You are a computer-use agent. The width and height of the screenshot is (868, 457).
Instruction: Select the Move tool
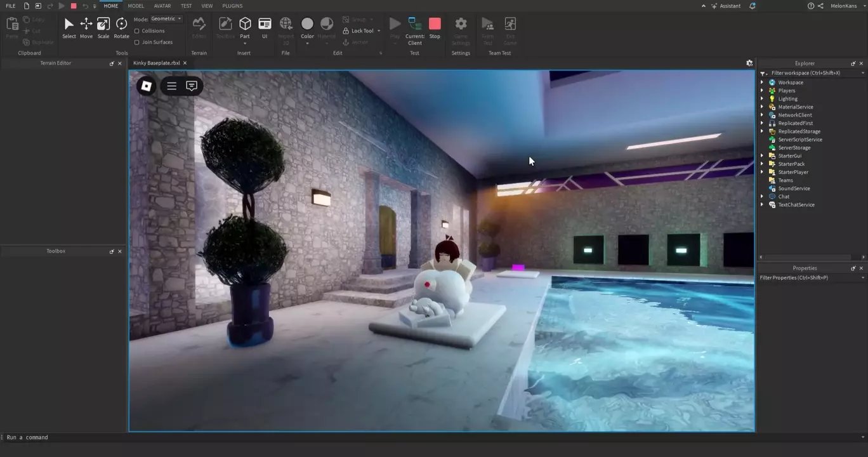point(86,27)
